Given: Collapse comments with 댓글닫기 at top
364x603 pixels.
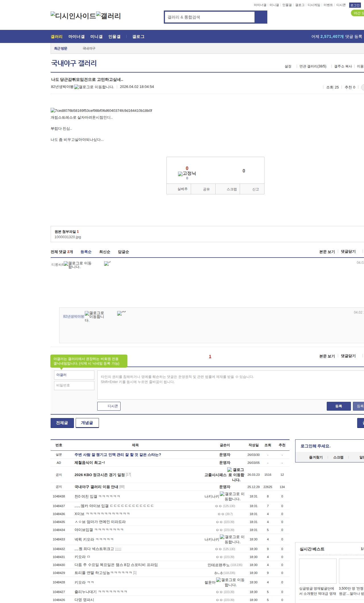Looking at the screenshot, I should click(x=348, y=252).
